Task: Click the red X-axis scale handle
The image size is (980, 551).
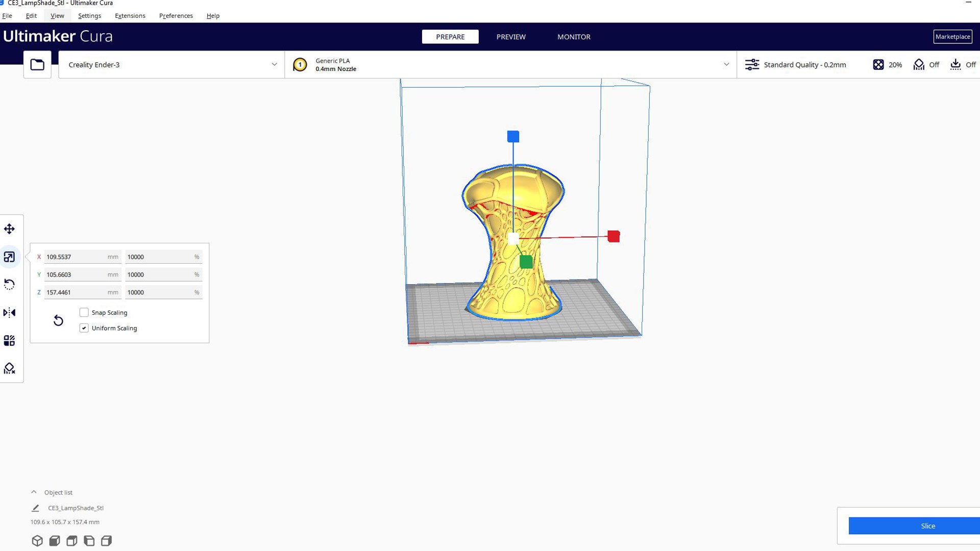Action: tap(614, 237)
